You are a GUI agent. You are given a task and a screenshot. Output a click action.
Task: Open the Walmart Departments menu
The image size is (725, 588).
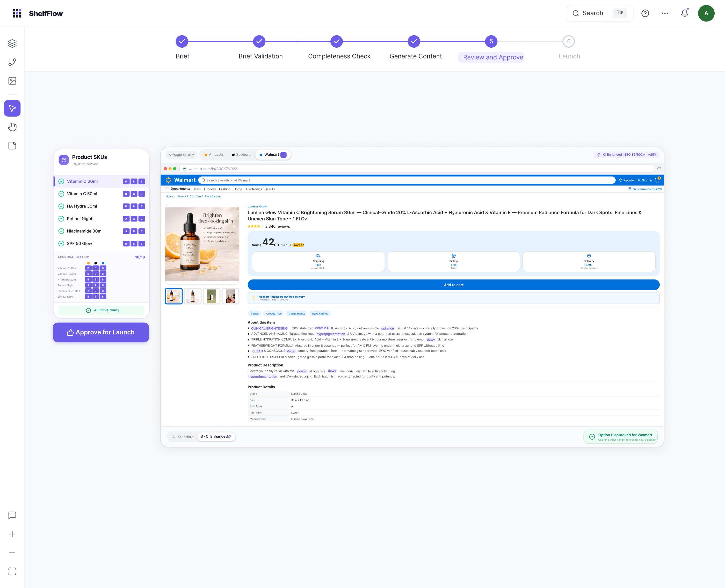[177, 189]
